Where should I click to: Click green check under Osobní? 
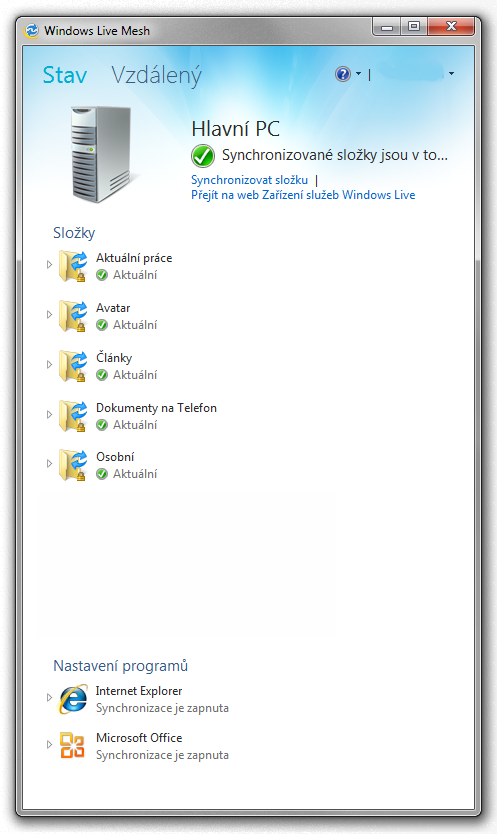pos(102,474)
